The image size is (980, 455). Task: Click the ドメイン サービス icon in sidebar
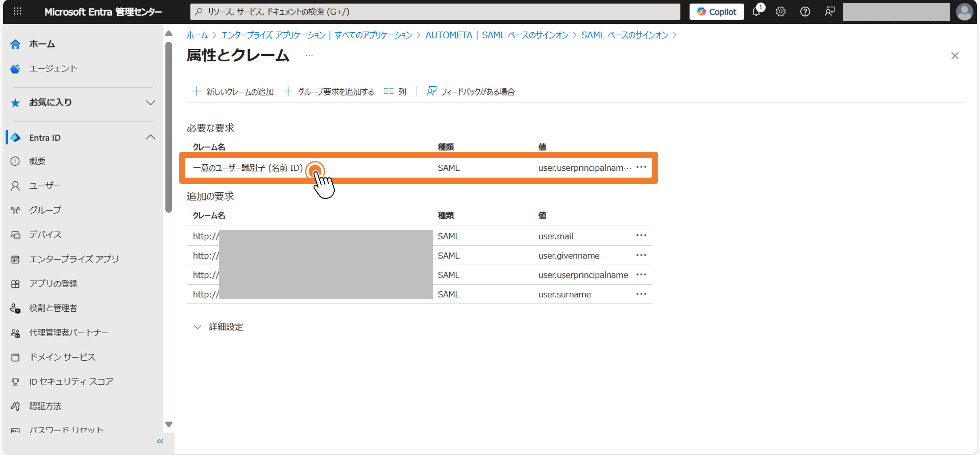[15, 357]
